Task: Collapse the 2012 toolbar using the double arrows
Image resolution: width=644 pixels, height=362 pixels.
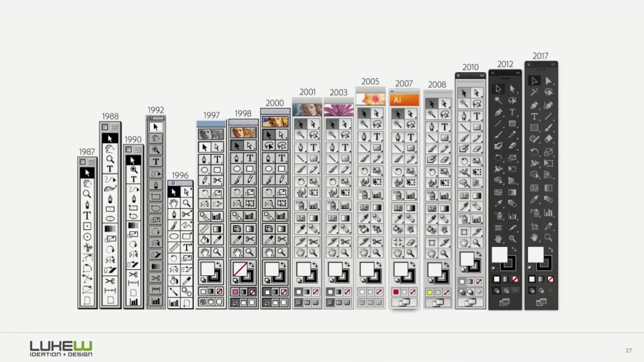Action: click(517, 73)
